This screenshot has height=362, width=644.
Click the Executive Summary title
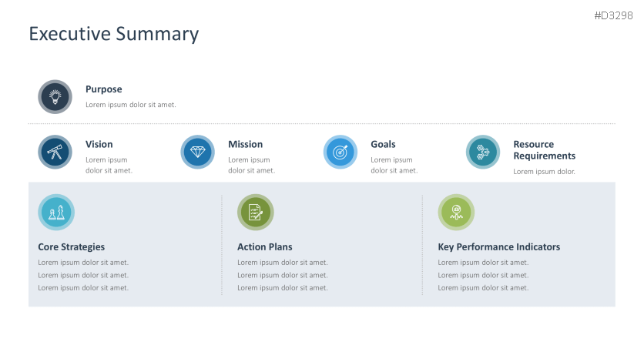113,34
